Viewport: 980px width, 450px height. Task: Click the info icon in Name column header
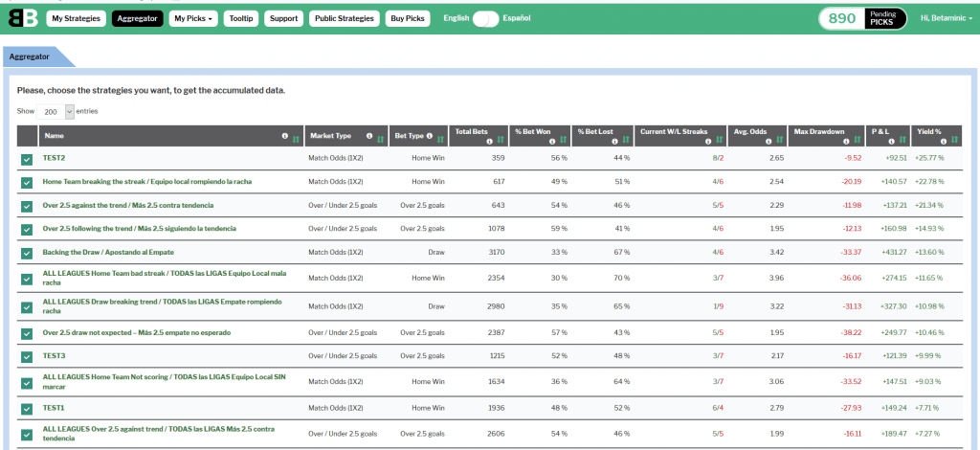coord(285,136)
